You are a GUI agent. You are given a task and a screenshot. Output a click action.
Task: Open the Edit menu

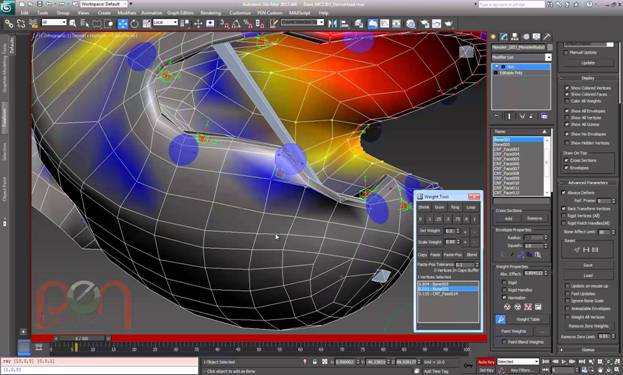pyautogui.click(x=24, y=13)
